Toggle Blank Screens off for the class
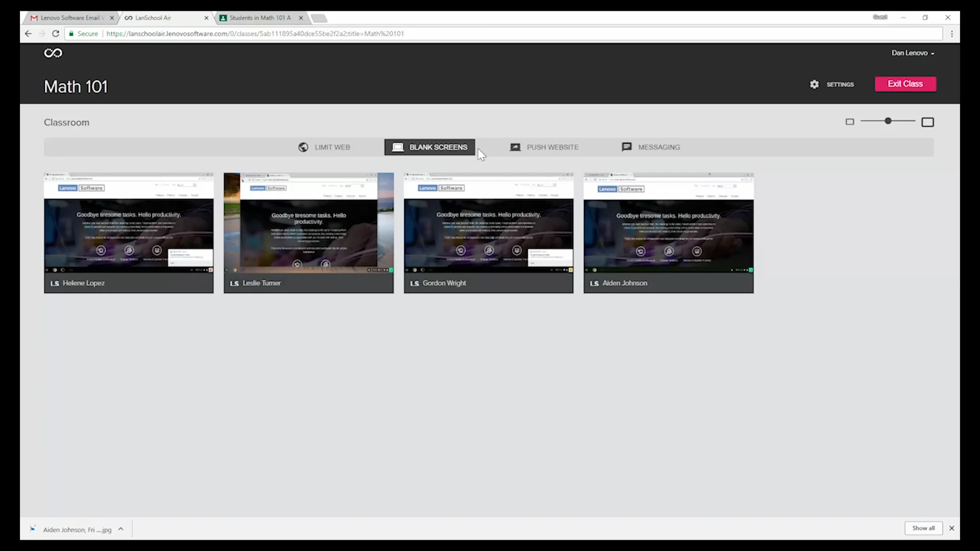This screenshot has height=551, width=980. tap(429, 147)
